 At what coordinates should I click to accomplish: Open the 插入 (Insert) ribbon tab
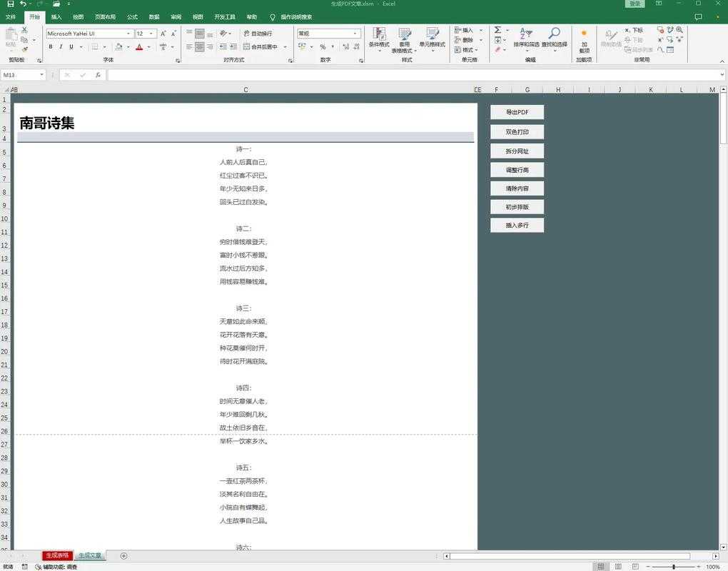click(56, 17)
